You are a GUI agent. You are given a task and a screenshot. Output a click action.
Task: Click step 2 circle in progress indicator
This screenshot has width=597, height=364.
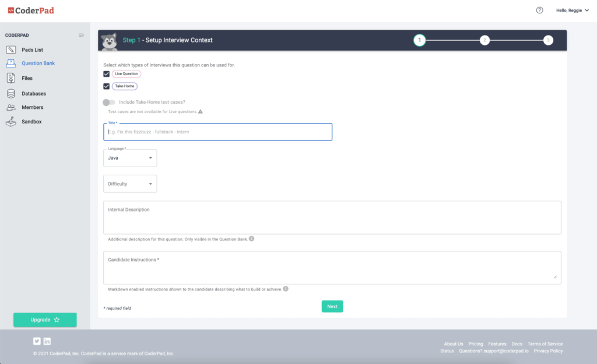484,40
